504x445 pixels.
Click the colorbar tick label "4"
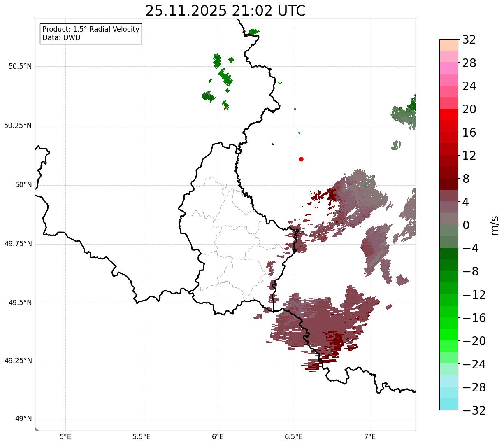pyautogui.click(x=466, y=202)
